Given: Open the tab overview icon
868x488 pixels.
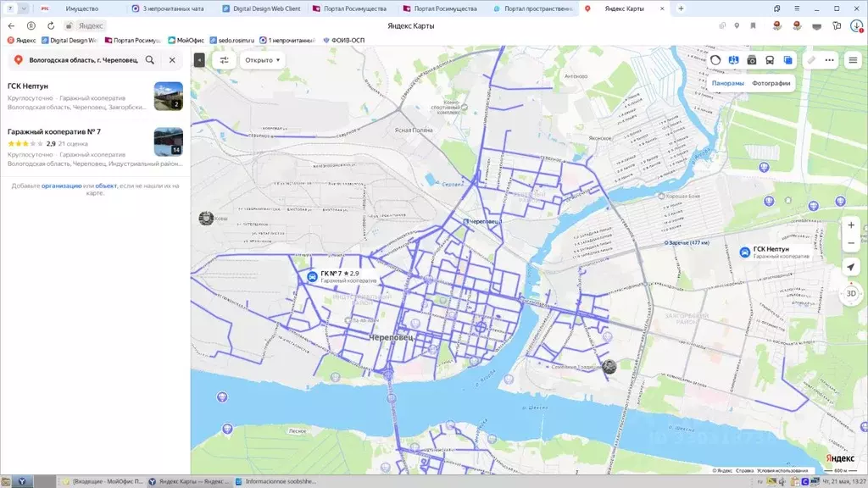Looking at the screenshot, I should tap(777, 8).
